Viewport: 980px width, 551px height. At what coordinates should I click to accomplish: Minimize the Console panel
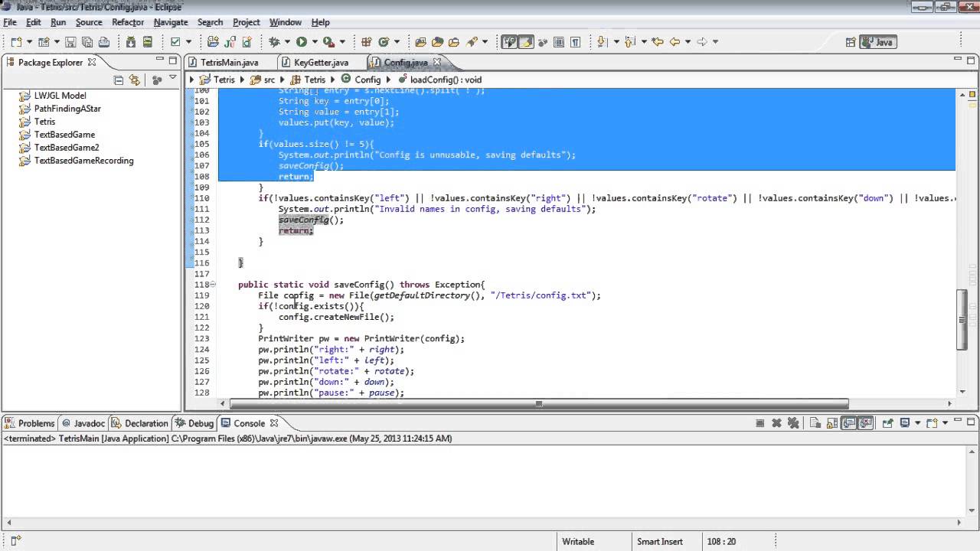957,420
